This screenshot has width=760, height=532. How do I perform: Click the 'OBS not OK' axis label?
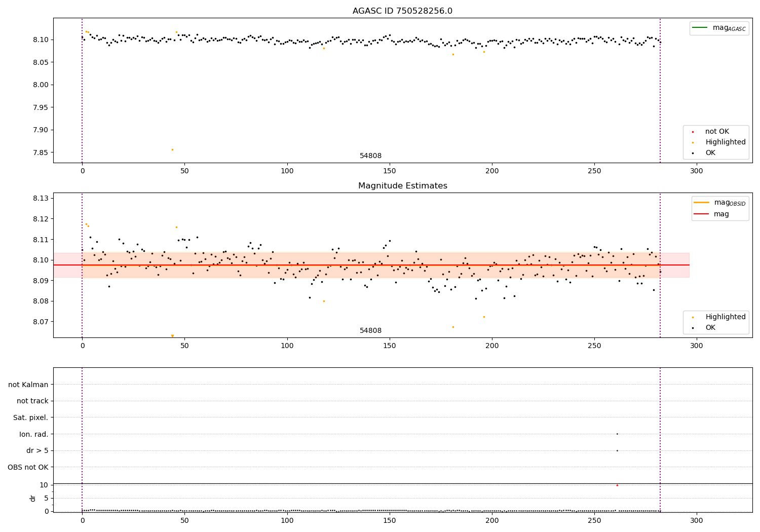tap(28, 467)
